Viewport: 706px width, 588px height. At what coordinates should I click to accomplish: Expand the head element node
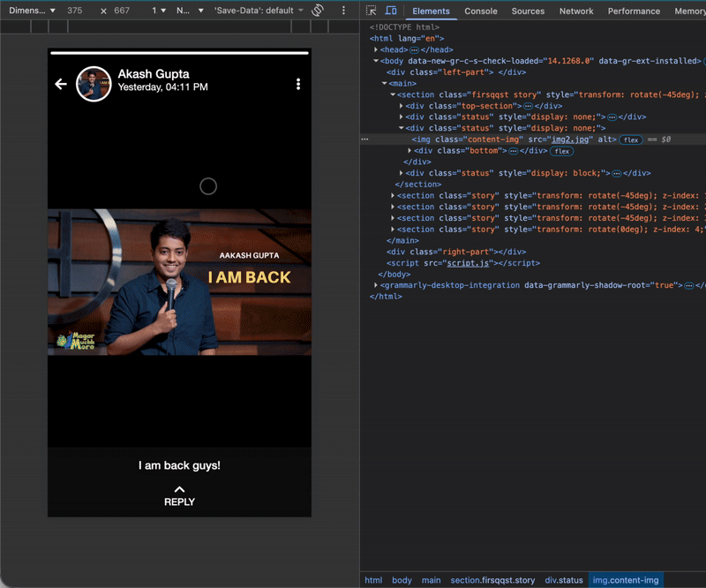pos(377,50)
